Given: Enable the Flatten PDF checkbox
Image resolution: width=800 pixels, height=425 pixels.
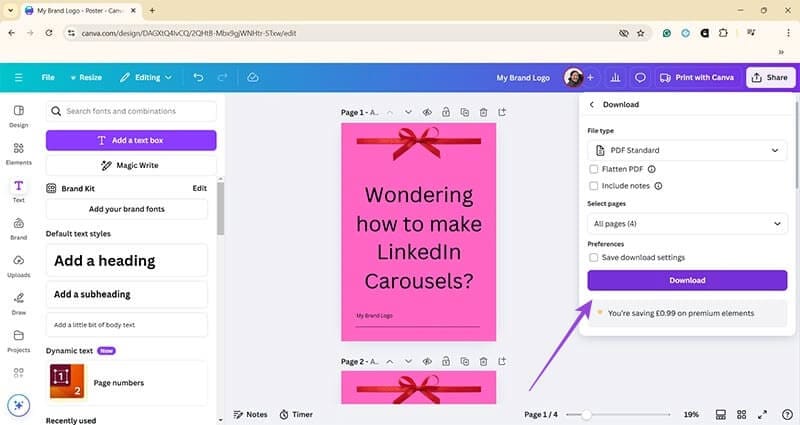Looking at the screenshot, I should point(593,169).
